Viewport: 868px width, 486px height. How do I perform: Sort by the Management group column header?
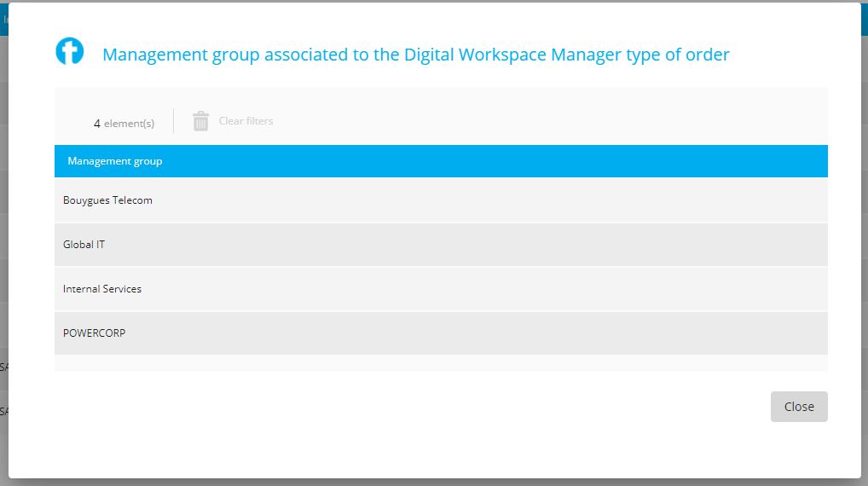tap(115, 161)
